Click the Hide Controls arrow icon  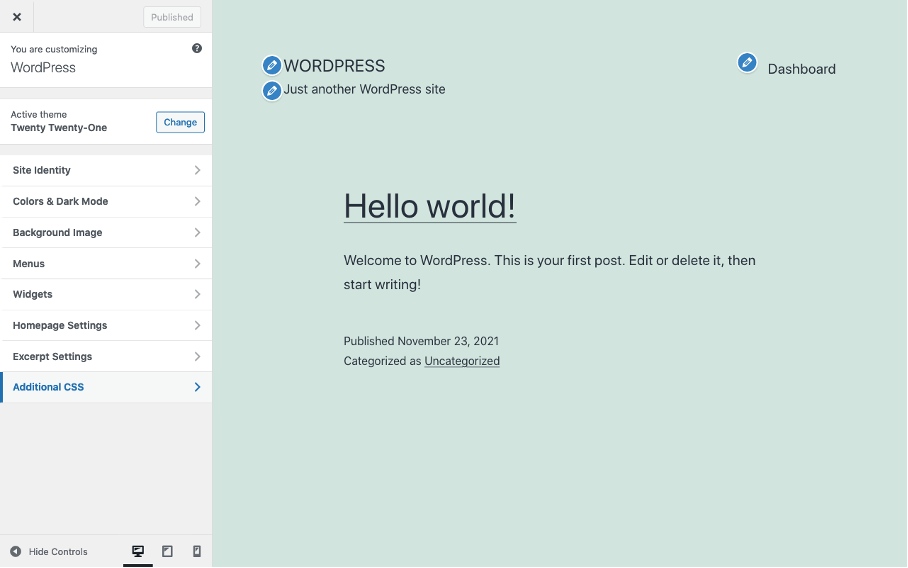point(16,552)
